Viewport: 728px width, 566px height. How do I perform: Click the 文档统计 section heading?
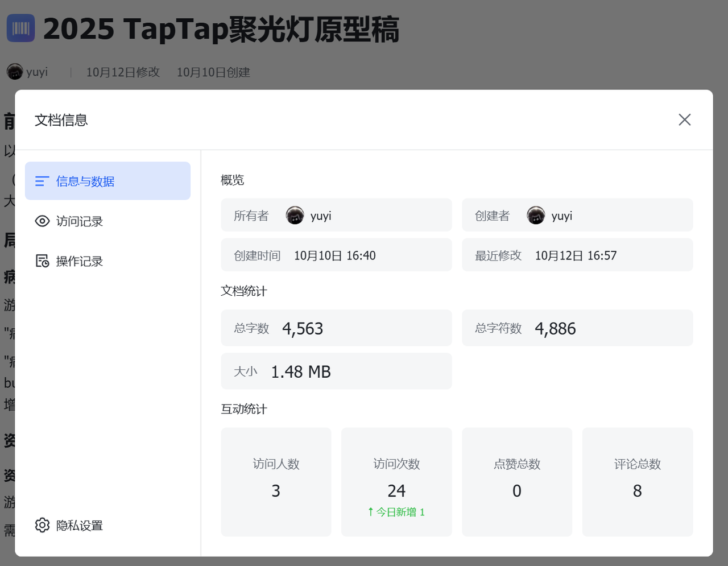coord(244,291)
